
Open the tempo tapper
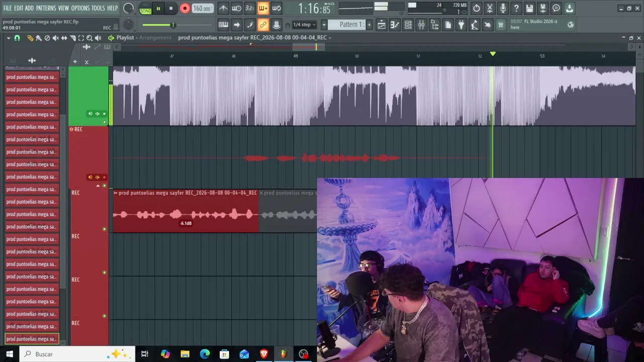tap(474, 25)
